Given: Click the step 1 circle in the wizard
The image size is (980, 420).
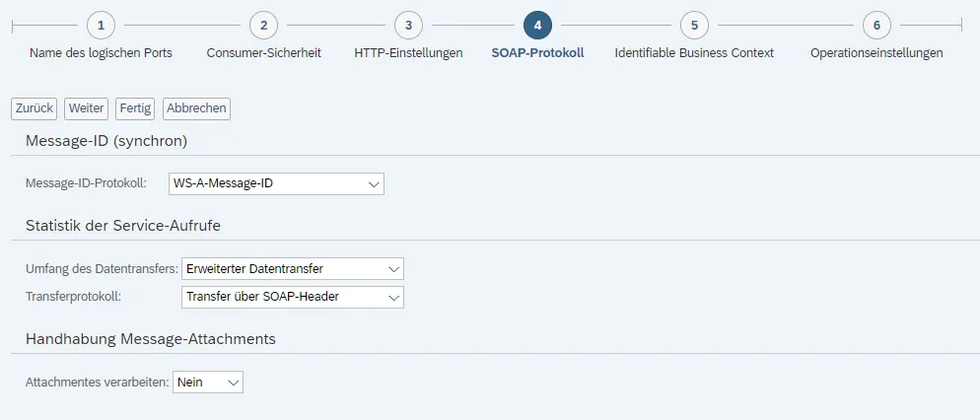Looking at the screenshot, I should (101, 25).
